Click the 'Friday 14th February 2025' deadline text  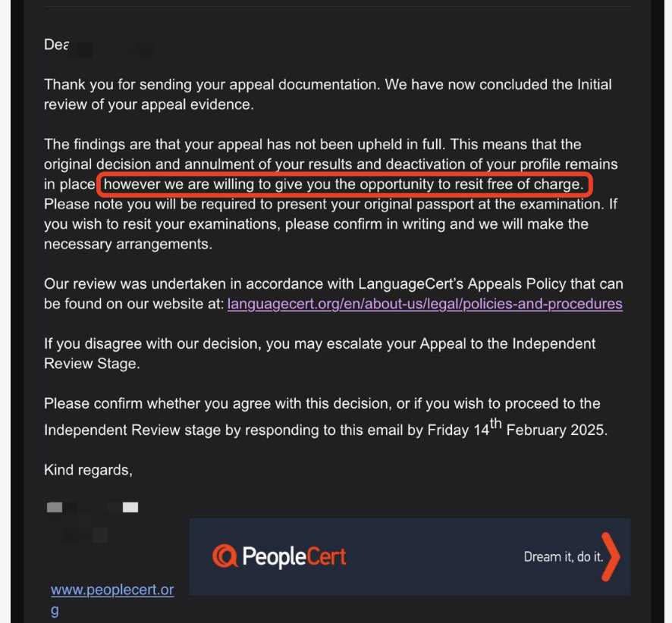pos(517,429)
